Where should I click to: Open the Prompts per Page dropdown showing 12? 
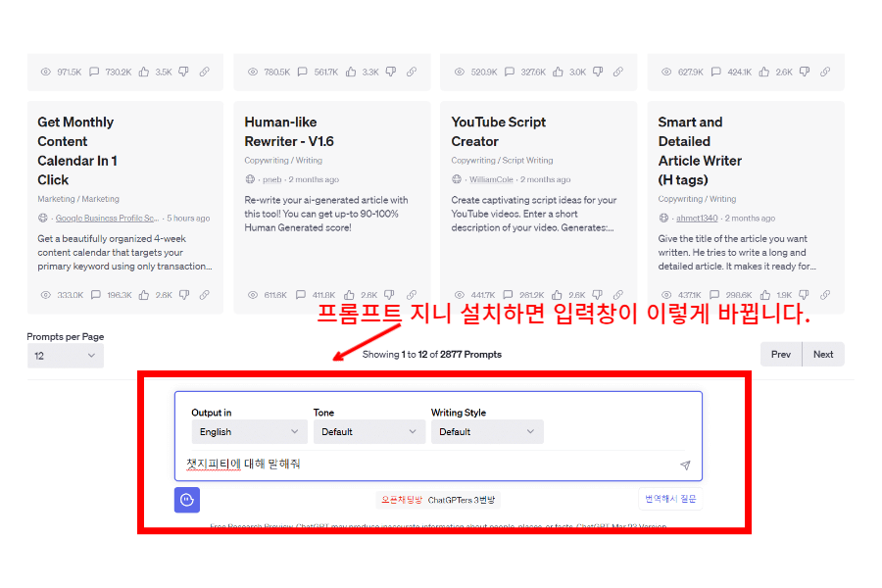[65, 356]
